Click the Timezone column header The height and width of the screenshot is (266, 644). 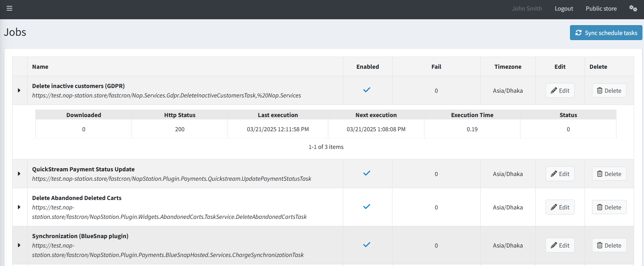click(508, 67)
